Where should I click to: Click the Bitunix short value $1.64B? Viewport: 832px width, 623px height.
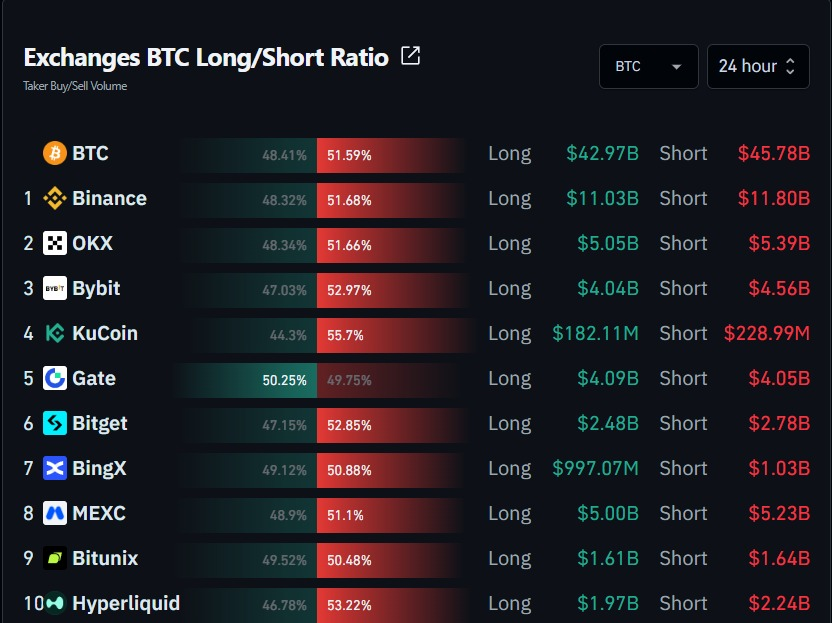point(779,558)
